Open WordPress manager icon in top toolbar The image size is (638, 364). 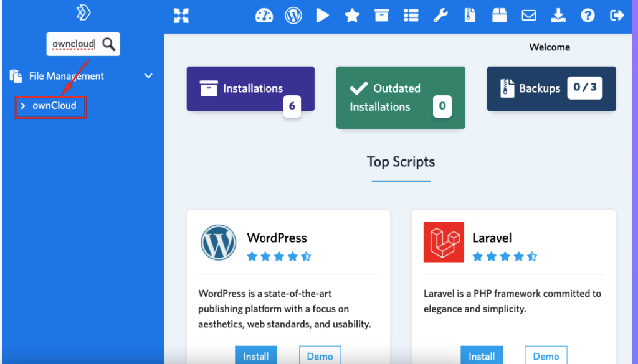tap(293, 16)
